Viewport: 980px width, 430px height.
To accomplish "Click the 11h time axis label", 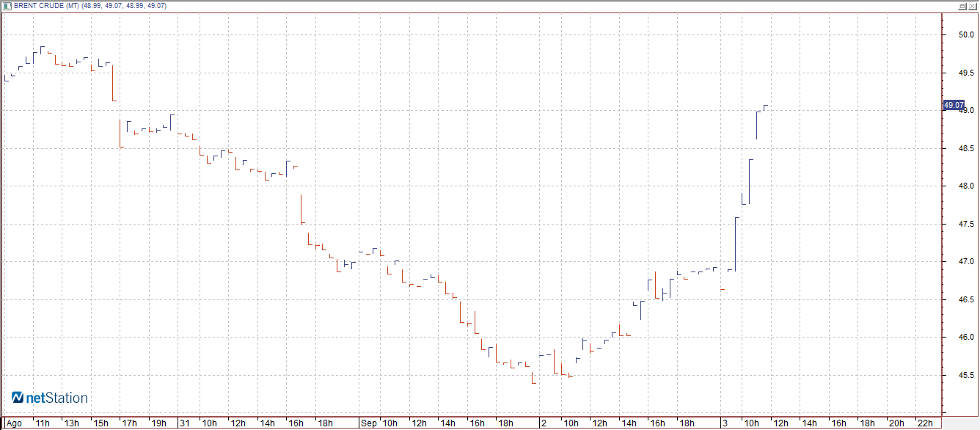I will tap(43, 423).
